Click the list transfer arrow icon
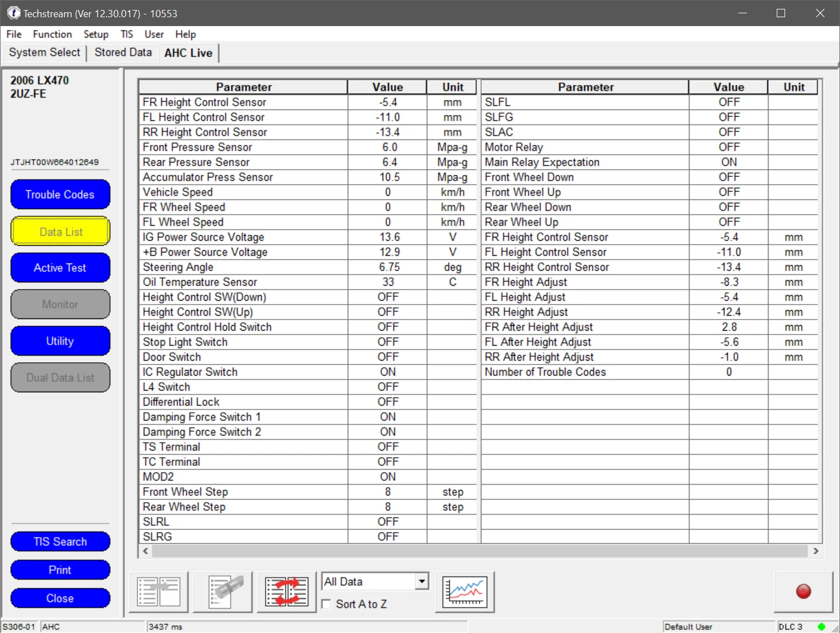This screenshot has width=840, height=633. [159, 592]
